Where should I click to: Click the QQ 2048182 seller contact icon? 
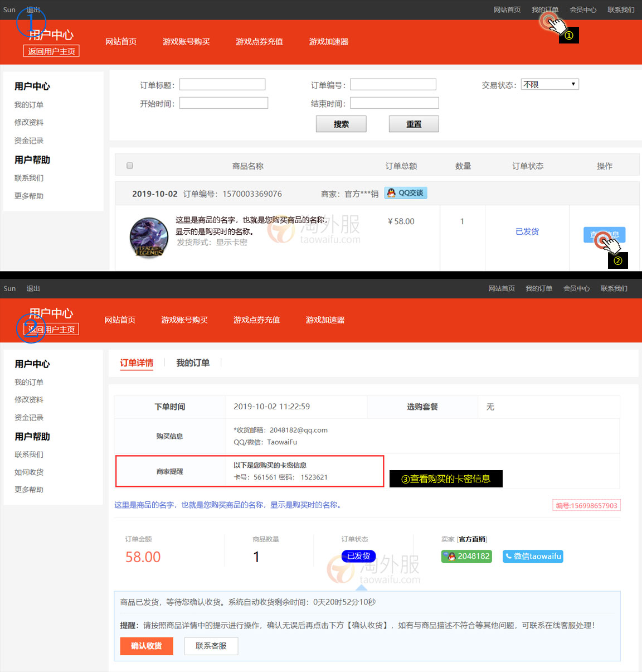click(x=466, y=556)
